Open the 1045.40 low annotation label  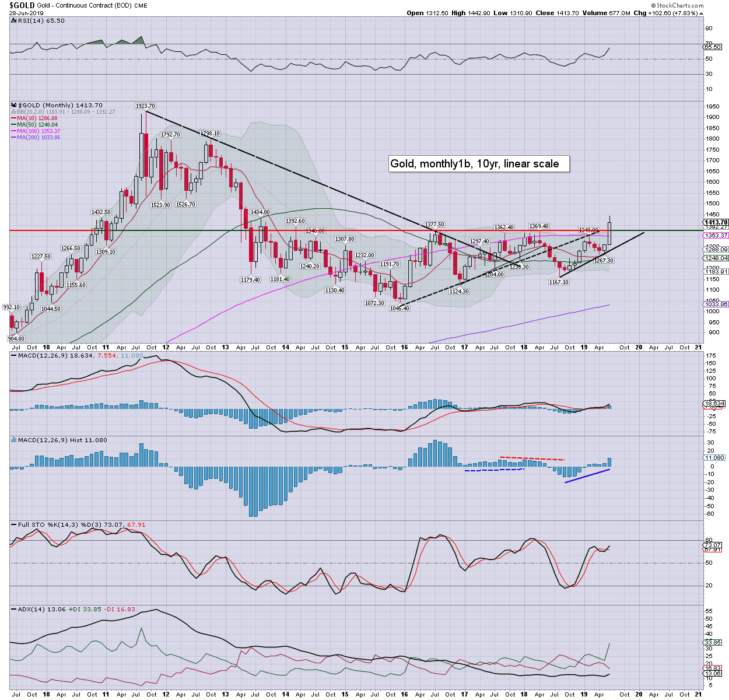[x=400, y=308]
